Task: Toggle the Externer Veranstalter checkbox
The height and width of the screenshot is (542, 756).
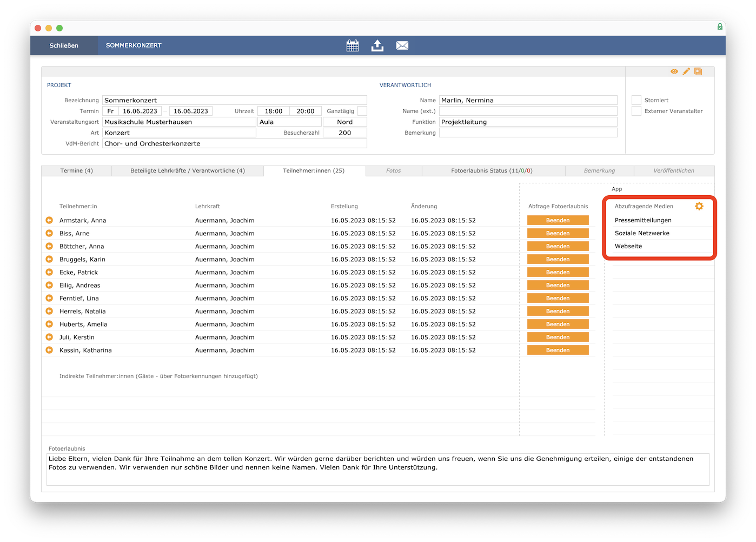Action: pyautogui.click(x=636, y=111)
